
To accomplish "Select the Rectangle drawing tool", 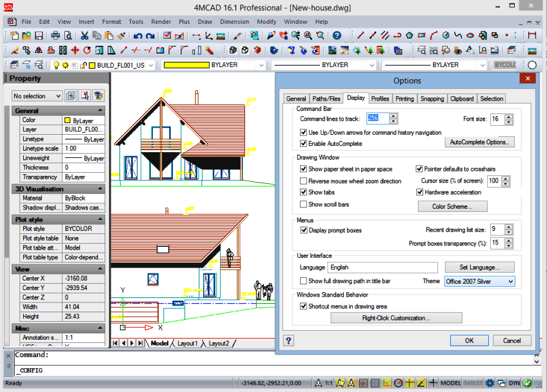I will tap(422, 35).
